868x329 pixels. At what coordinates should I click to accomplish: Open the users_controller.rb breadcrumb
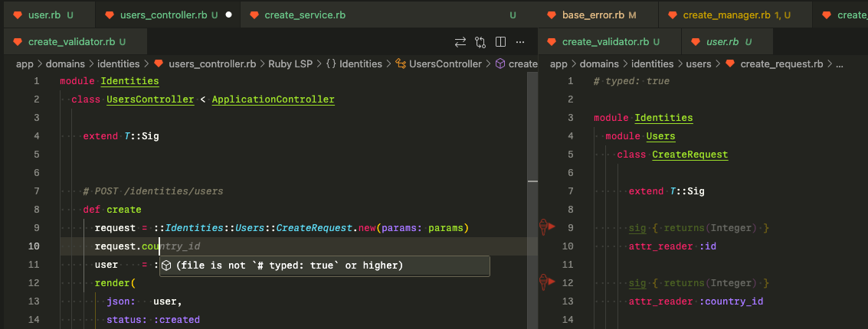pyautogui.click(x=212, y=64)
